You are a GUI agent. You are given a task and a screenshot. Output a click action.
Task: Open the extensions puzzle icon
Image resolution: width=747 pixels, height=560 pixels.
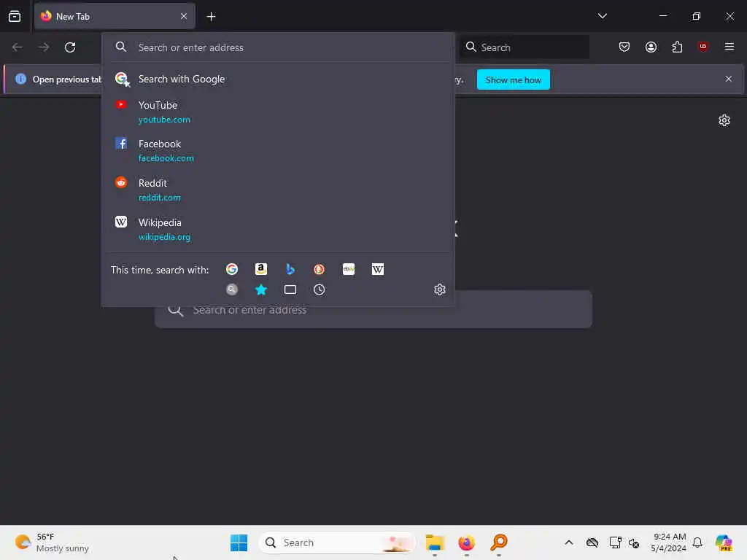pyautogui.click(x=677, y=47)
